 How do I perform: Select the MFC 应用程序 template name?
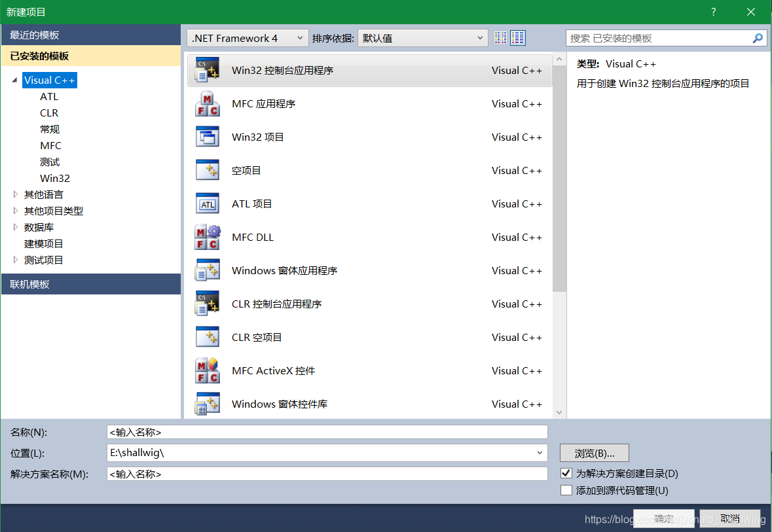pyautogui.click(x=263, y=104)
